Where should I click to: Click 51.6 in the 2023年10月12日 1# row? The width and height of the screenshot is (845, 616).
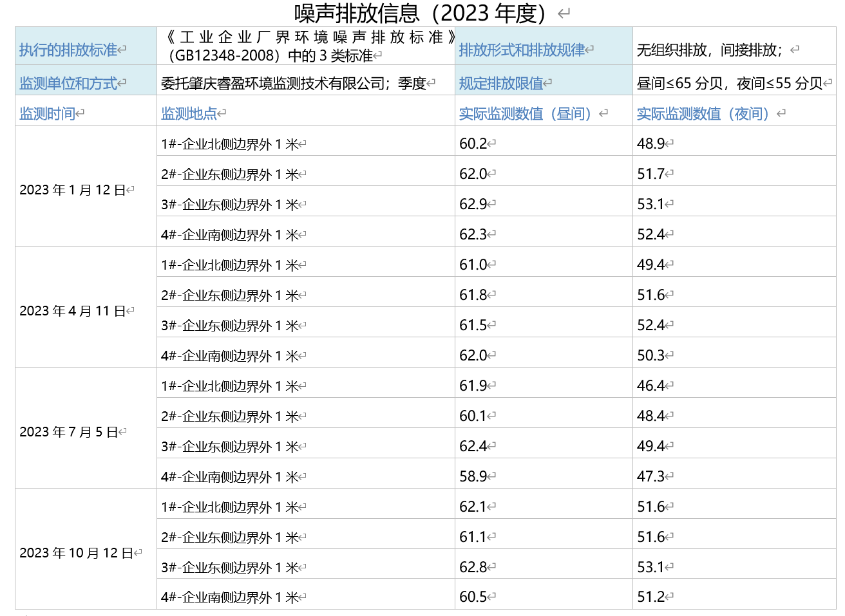point(651,507)
